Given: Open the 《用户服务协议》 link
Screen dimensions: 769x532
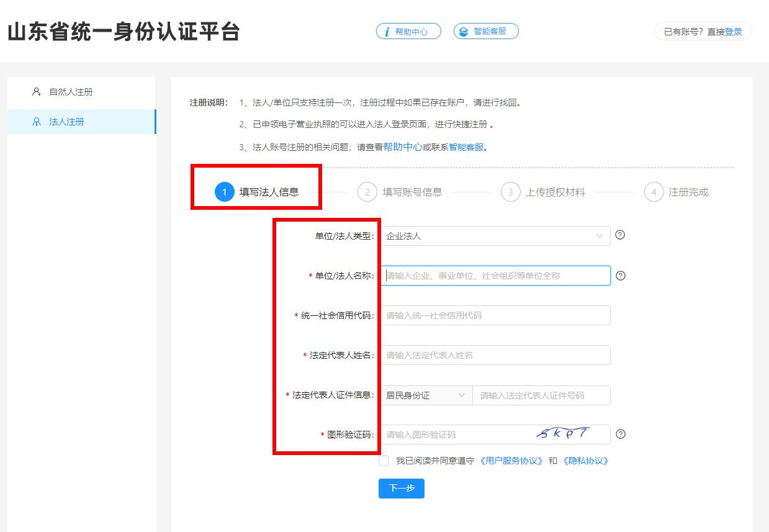Looking at the screenshot, I should coord(512,461).
